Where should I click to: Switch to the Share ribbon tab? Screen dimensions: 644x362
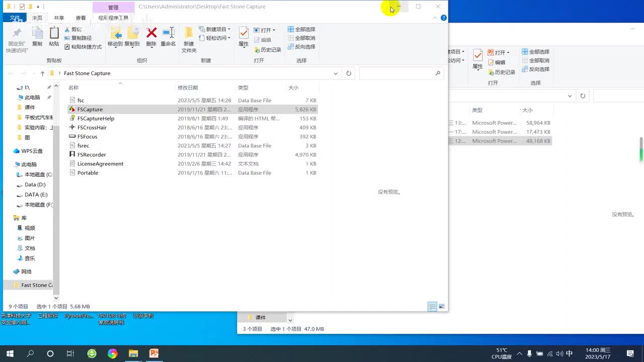pos(59,18)
